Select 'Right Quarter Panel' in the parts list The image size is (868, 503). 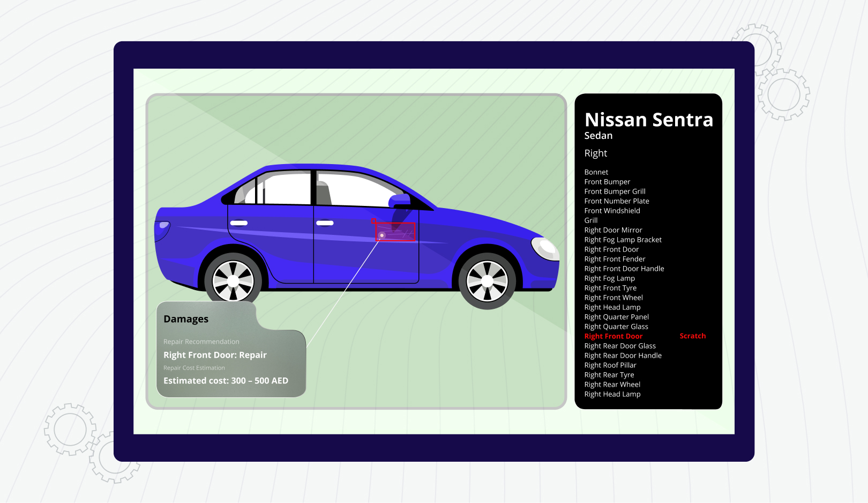point(616,317)
